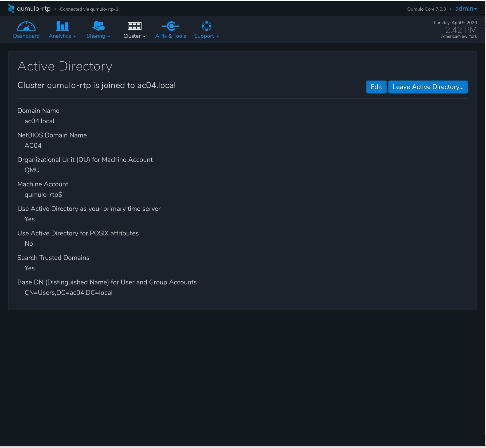The height and width of the screenshot is (448, 486).
Task: Click Connected via qumulo-rtp-1 text
Action: tap(89, 9)
